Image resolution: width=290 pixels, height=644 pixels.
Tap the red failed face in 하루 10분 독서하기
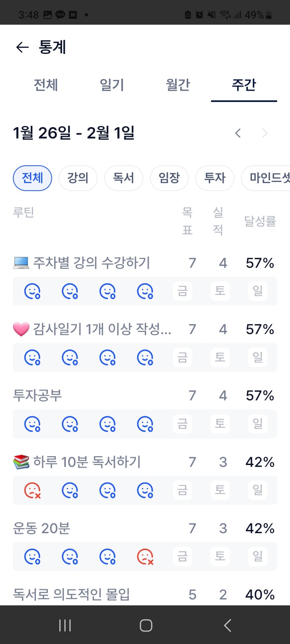click(x=33, y=490)
